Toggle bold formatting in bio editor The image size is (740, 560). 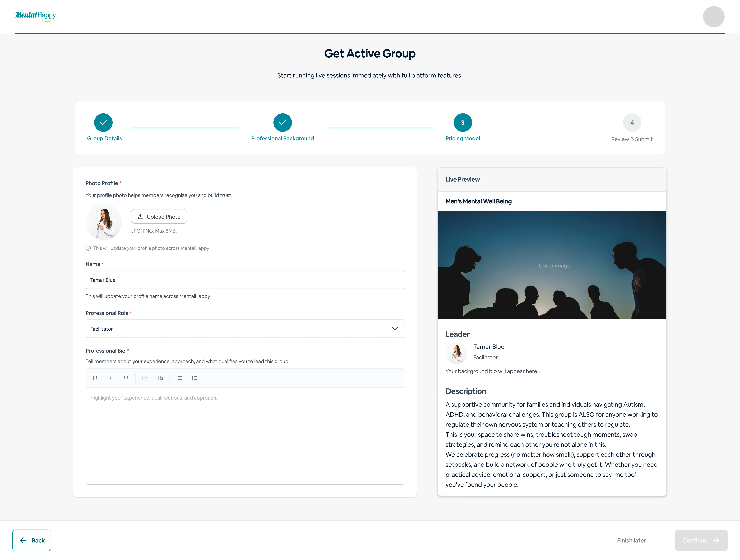95,378
